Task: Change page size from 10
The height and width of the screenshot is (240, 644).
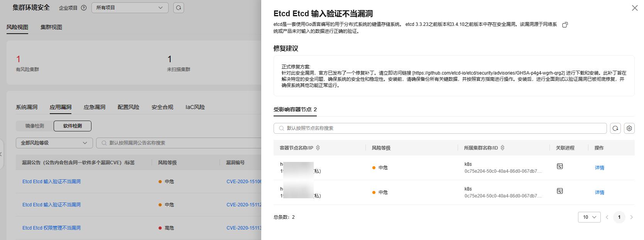Action: click(x=589, y=217)
